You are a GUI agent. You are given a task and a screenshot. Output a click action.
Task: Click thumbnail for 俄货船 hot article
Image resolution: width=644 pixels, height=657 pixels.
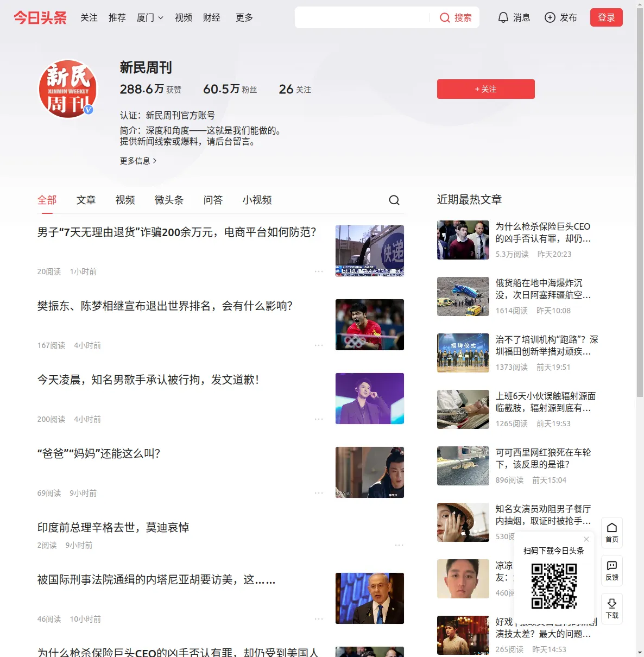pos(463,296)
